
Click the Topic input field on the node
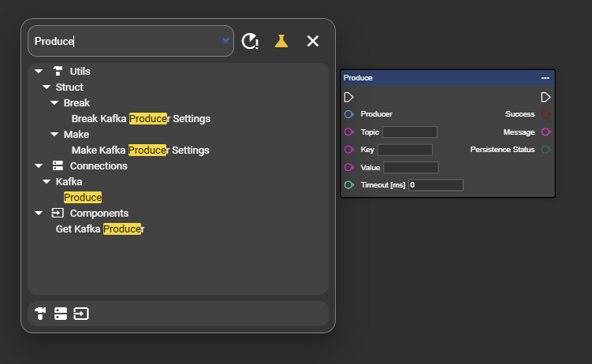click(x=409, y=132)
